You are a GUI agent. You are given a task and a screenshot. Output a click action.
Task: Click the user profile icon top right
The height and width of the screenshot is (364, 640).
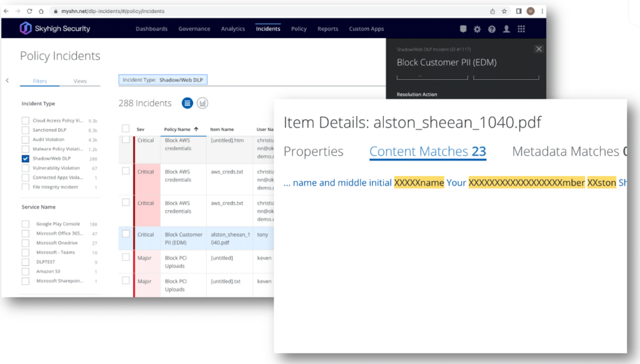pos(507,29)
